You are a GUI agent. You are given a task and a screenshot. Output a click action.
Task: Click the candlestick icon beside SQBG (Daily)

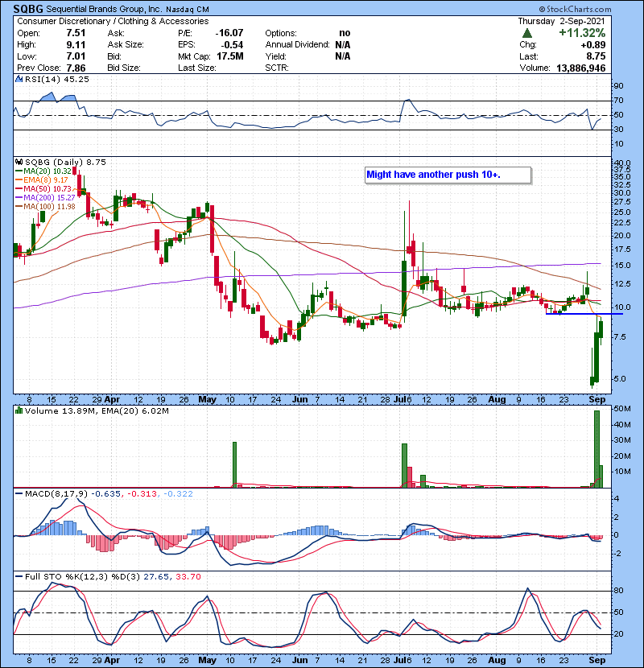19,163
